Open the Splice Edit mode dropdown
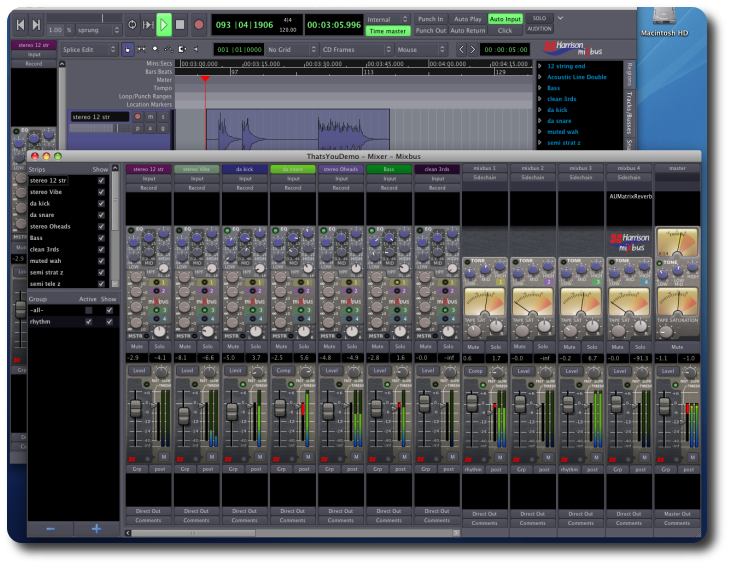Image resolution: width=730 pixels, height=566 pixels. point(87,49)
